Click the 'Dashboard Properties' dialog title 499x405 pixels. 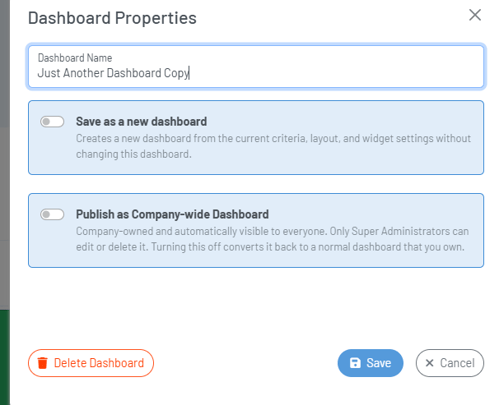tap(112, 18)
